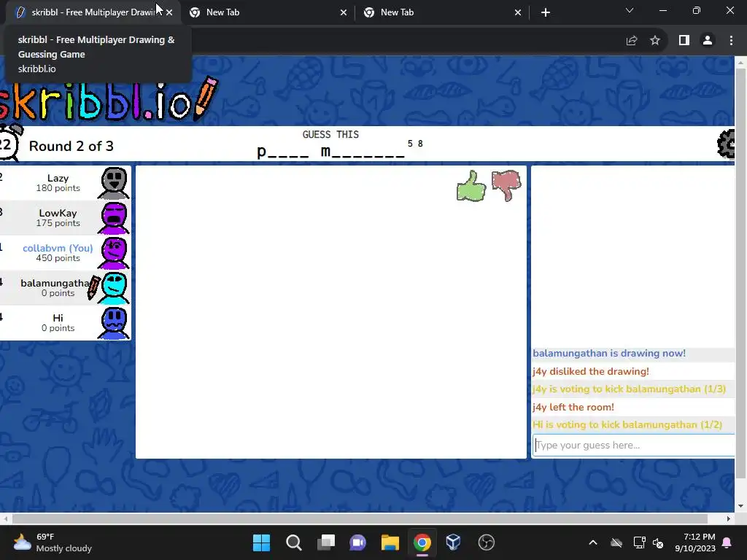Select player Lazy with 180 points
747x560 pixels.
click(65, 183)
